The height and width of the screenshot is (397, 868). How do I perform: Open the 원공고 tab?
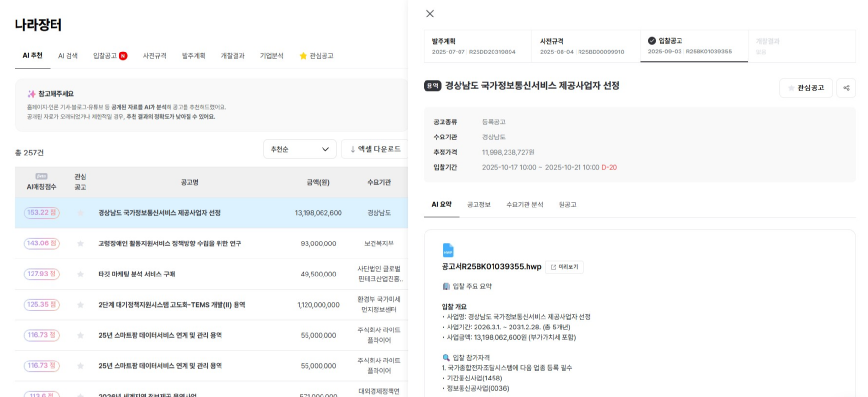pos(567,205)
